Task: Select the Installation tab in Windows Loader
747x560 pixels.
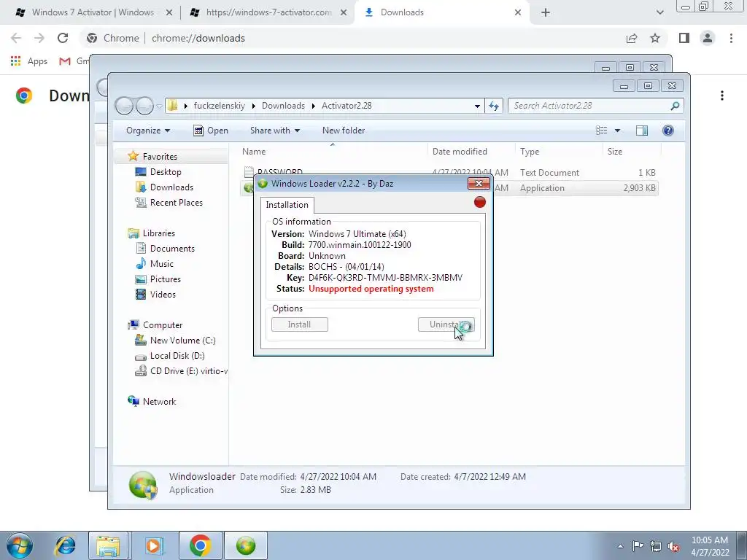Action: point(287,205)
